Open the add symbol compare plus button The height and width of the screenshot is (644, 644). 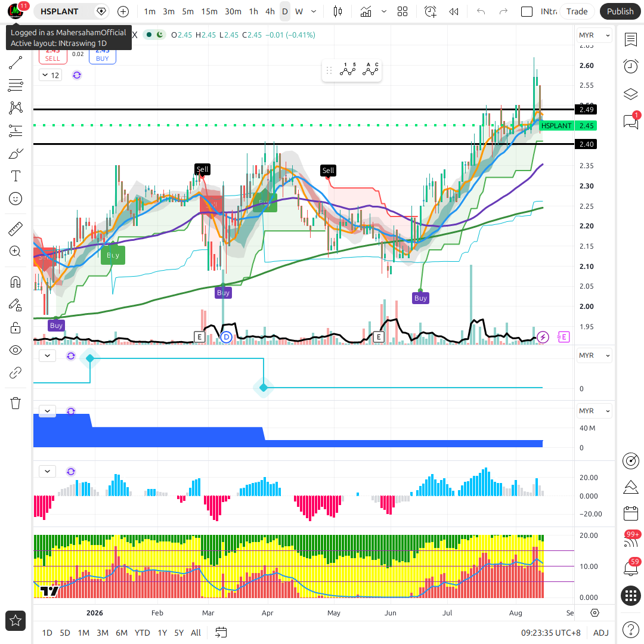[x=123, y=11]
